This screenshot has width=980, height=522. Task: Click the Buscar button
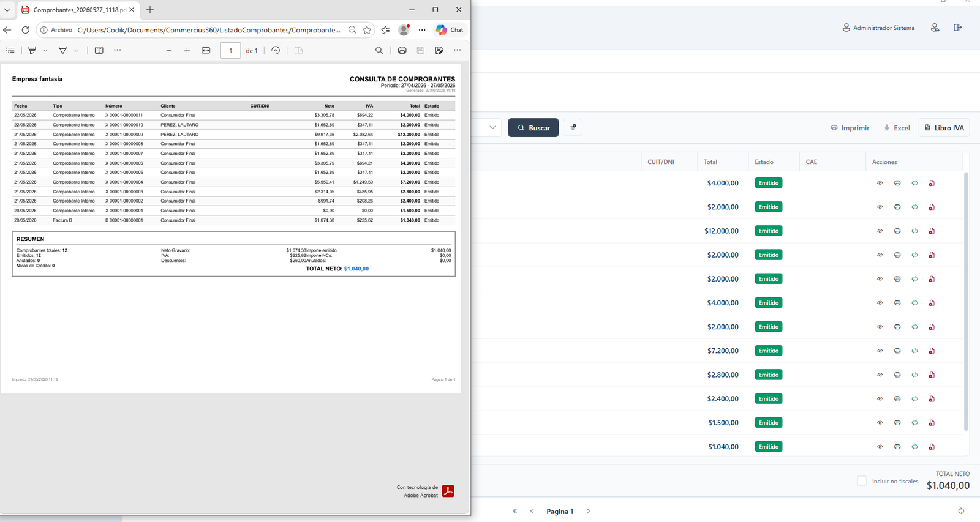(533, 127)
